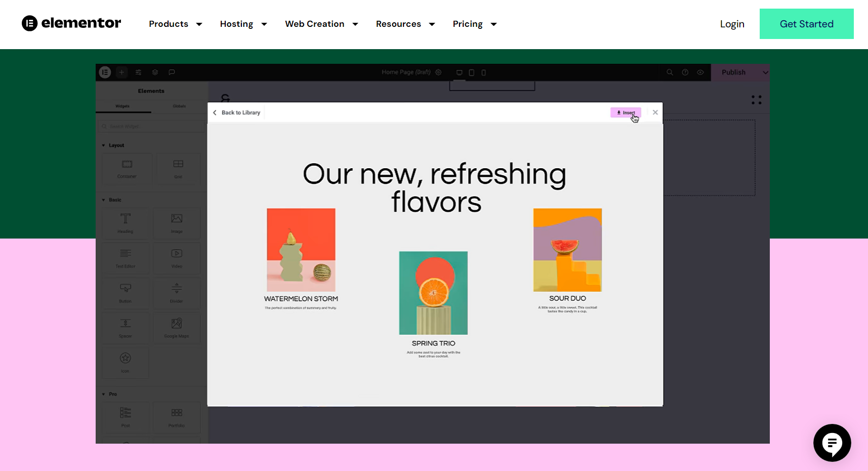Collapse the Layout widgets section
Image resolution: width=868 pixels, height=471 pixels.
[x=103, y=145]
